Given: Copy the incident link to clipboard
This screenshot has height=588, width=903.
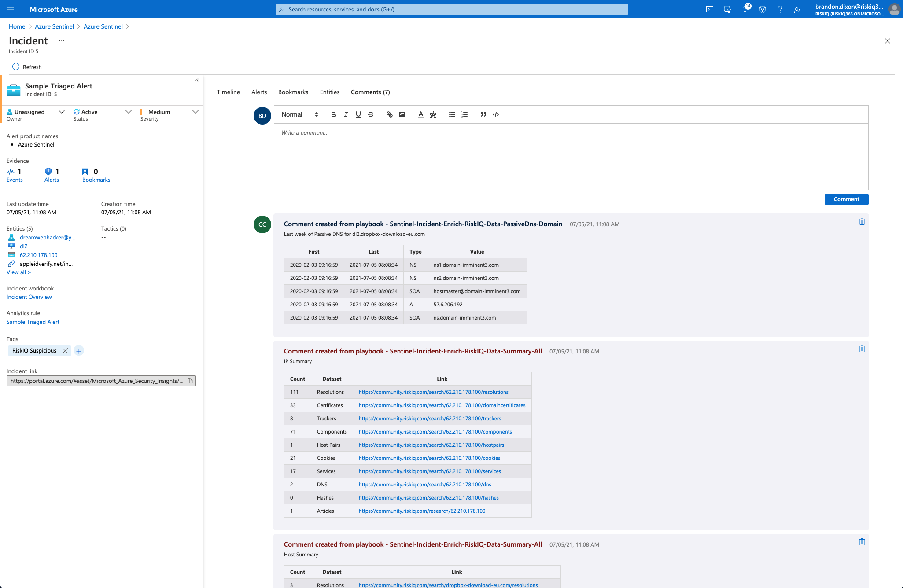Looking at the screenshot, I should pos(190,381).
